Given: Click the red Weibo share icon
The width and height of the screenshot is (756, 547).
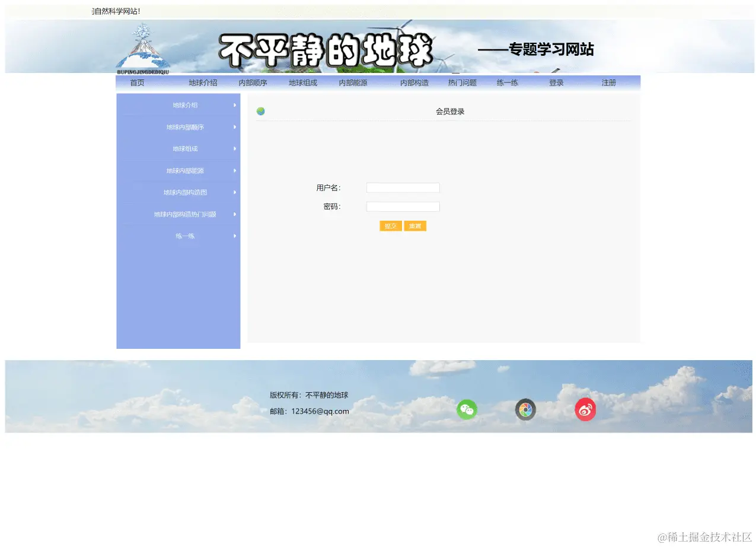Looking at the screenshot, I should pos(585,409).
